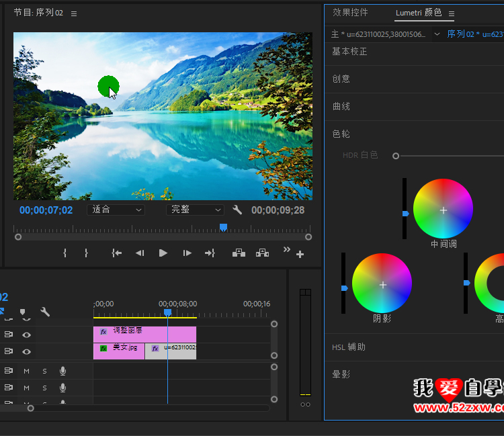Click the Play button in program monitor
The image size is (504, 436).
tap(163, 253)
